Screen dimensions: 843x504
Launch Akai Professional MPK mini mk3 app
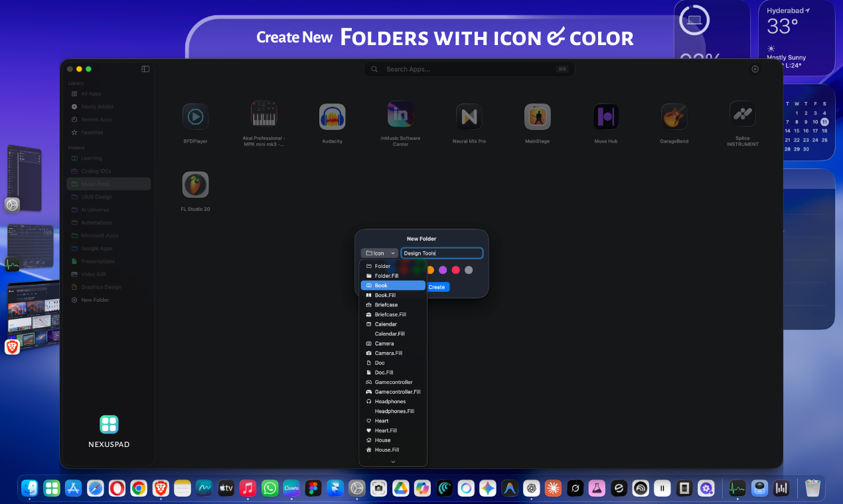pyautogui.click(x=264, y=114)
